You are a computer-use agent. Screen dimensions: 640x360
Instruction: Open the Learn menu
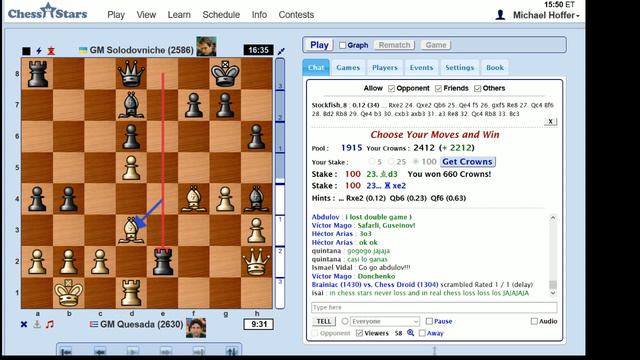pyautogui.click(x=179, y=15)
